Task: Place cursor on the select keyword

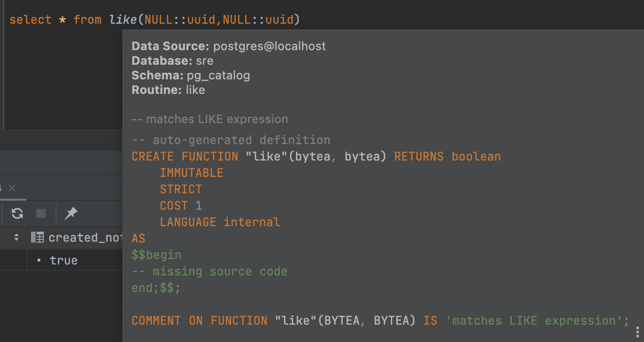Action: (30, 20)
